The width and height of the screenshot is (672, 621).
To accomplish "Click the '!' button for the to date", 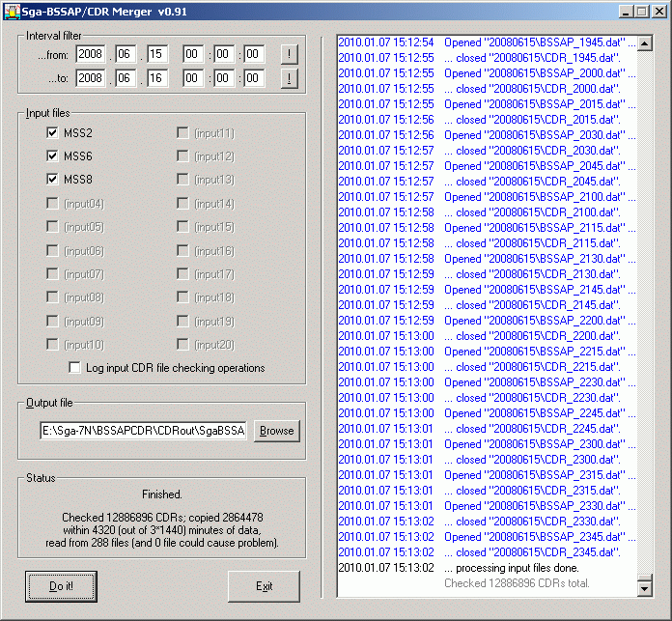I will [290, 78].
